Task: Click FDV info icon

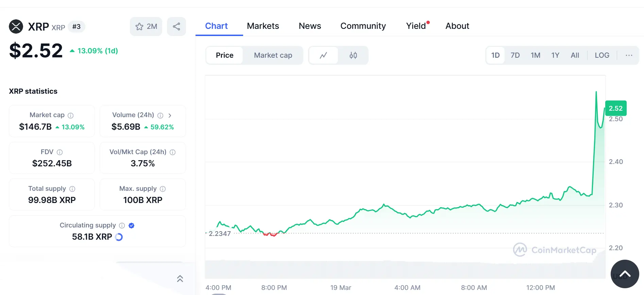Action: click(x=60, y=152)
